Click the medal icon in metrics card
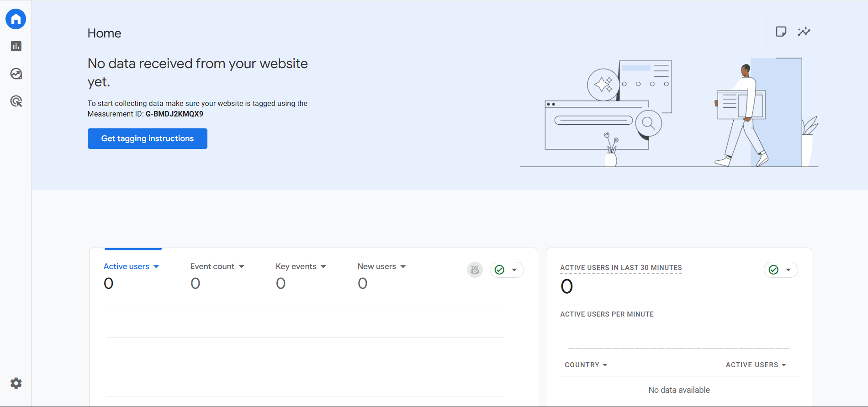The image size is (868, 407). (475, 270)
